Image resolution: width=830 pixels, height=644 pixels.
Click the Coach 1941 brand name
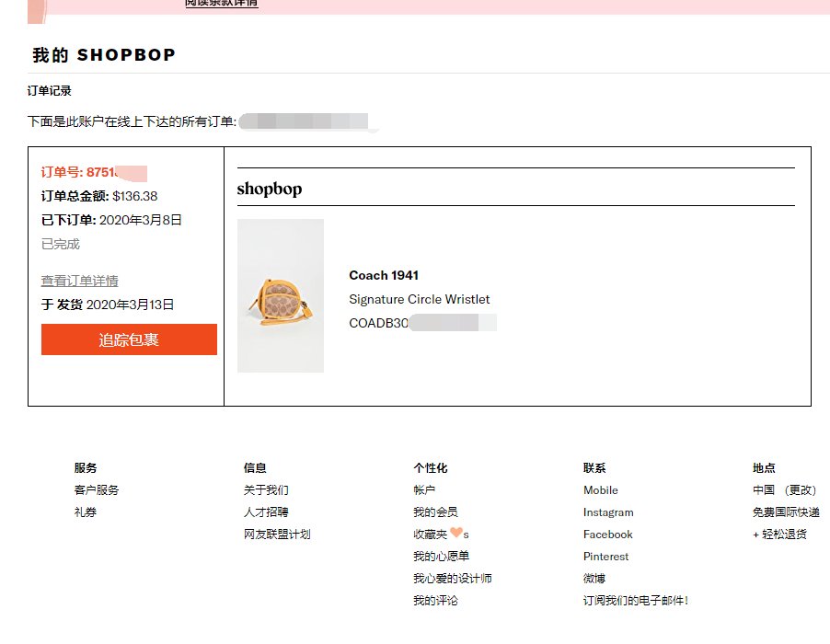(x=384, y=275)
